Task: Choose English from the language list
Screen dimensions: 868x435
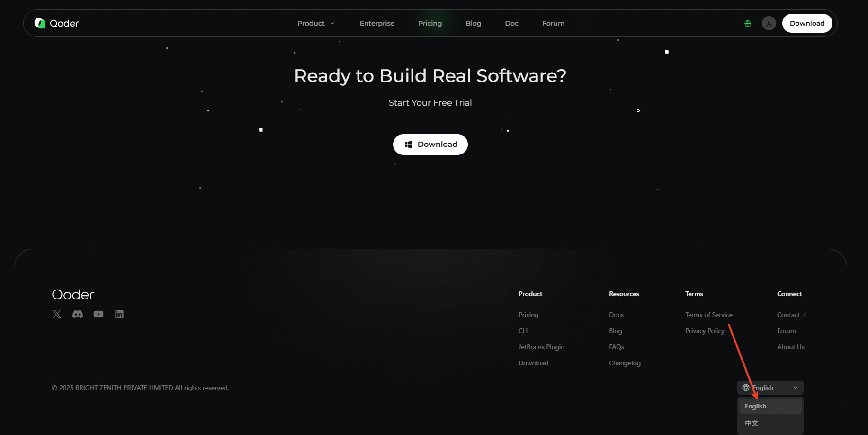Action: (770, 406)
